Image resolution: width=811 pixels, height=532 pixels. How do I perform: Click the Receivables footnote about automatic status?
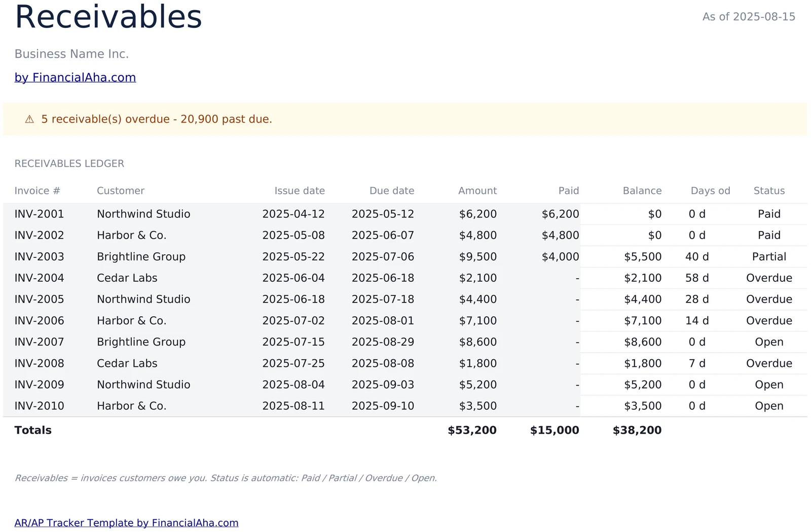point(226,478)
